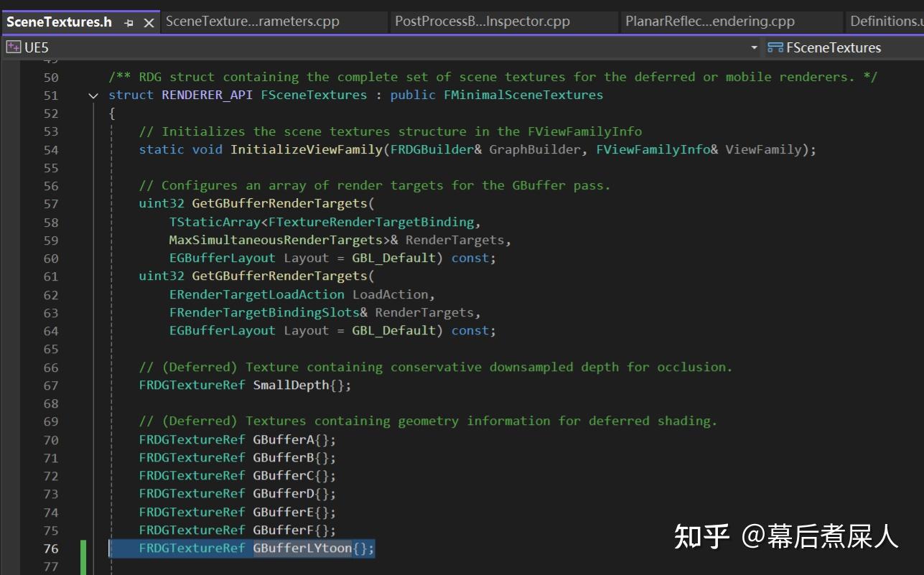Click the line 76 change indicator bar
924x575 pixels.
(x=85, y=548)
